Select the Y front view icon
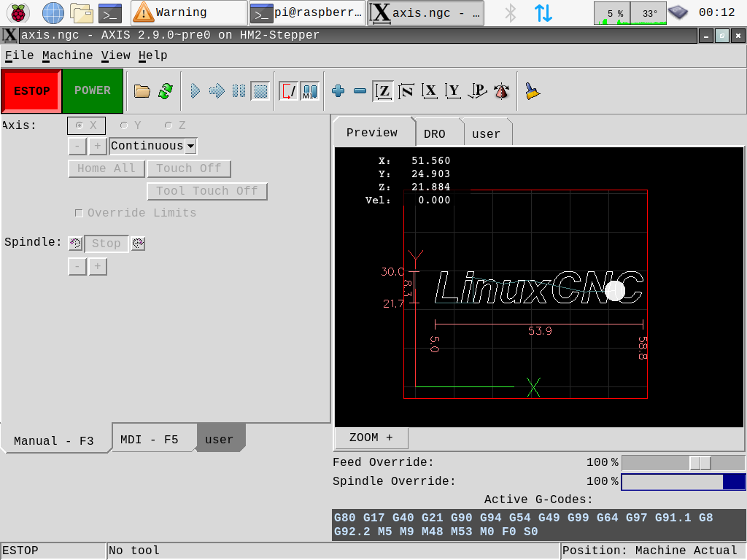 click(453, 91)
